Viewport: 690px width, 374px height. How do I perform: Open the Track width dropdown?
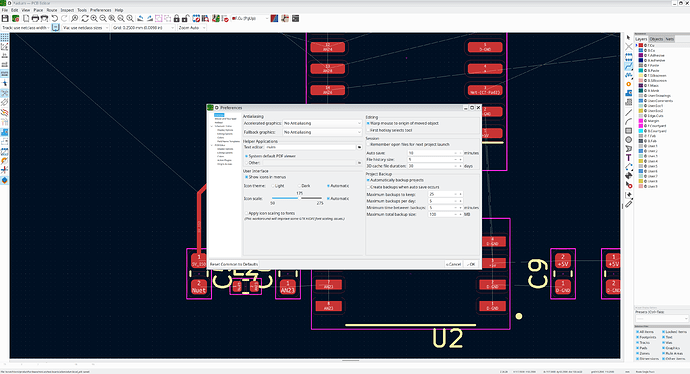[26, 28]
